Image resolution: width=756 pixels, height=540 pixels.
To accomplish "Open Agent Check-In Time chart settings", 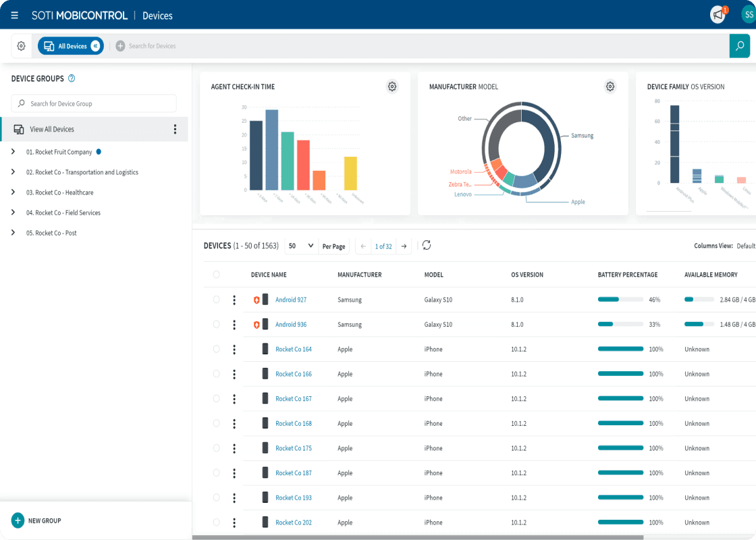I will pyautogui.click(x=392, y=86).
